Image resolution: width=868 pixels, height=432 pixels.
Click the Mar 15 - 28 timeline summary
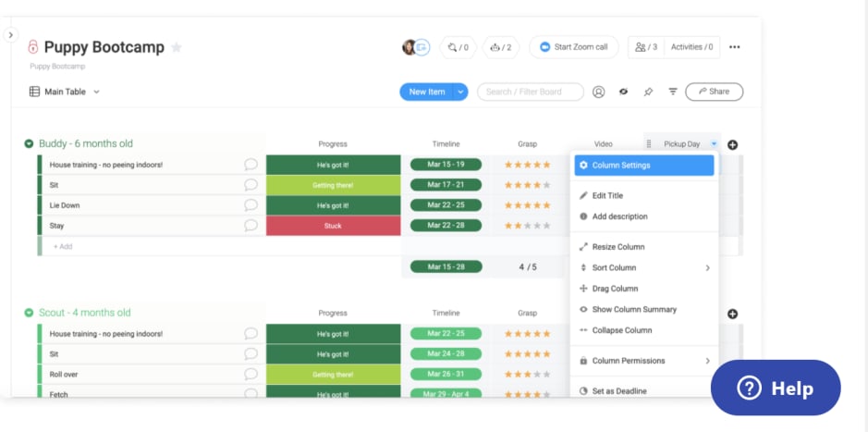coord(446,267)
